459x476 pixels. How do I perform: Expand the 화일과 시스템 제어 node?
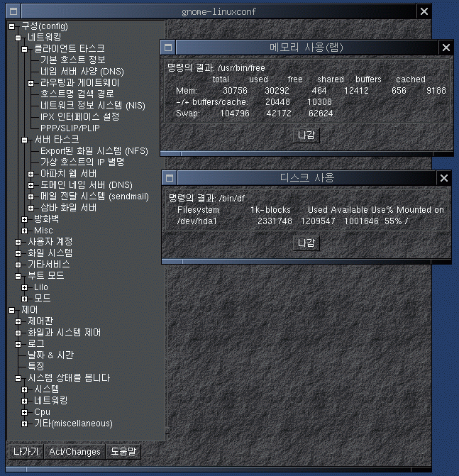18,333
